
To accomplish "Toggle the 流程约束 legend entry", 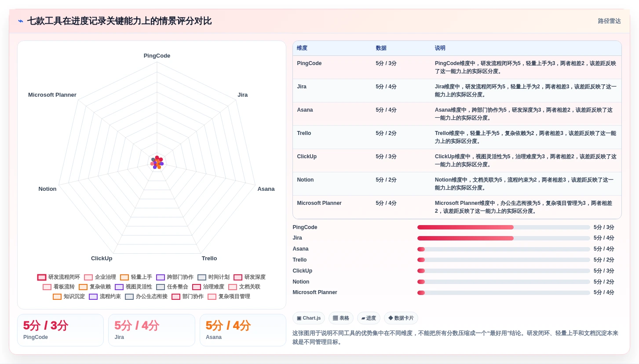I will tap(105, 297).
